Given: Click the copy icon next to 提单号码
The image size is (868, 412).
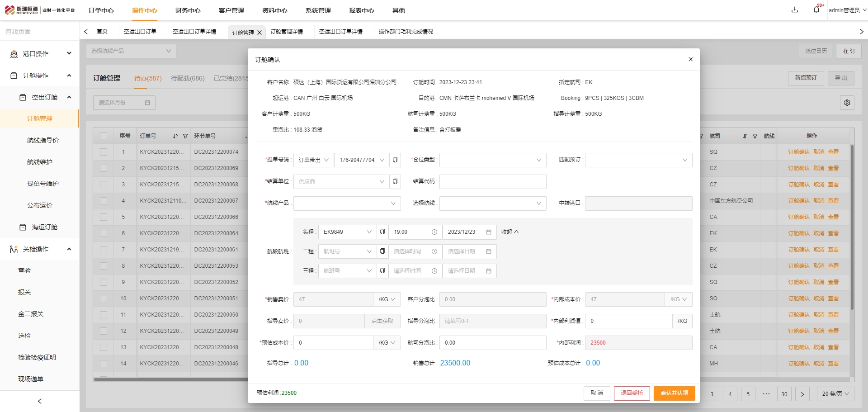Looking at the screenshot, I should coord(395,160).
